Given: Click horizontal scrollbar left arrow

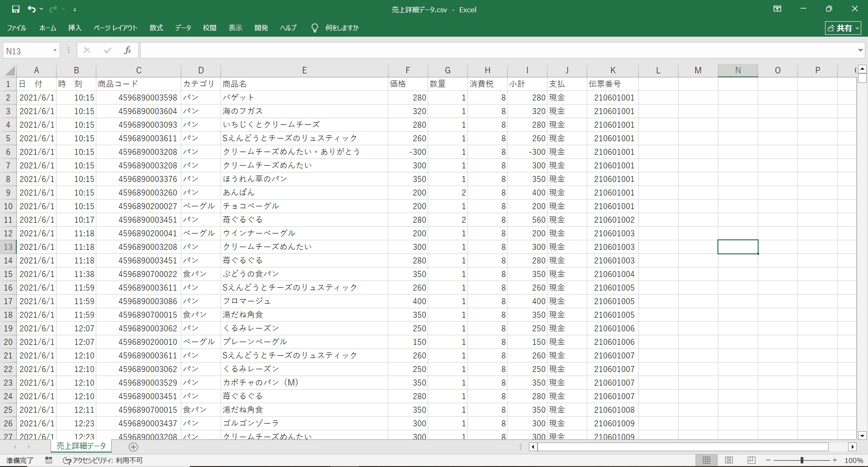Looking at the screenshot, I should click(533, 447).
